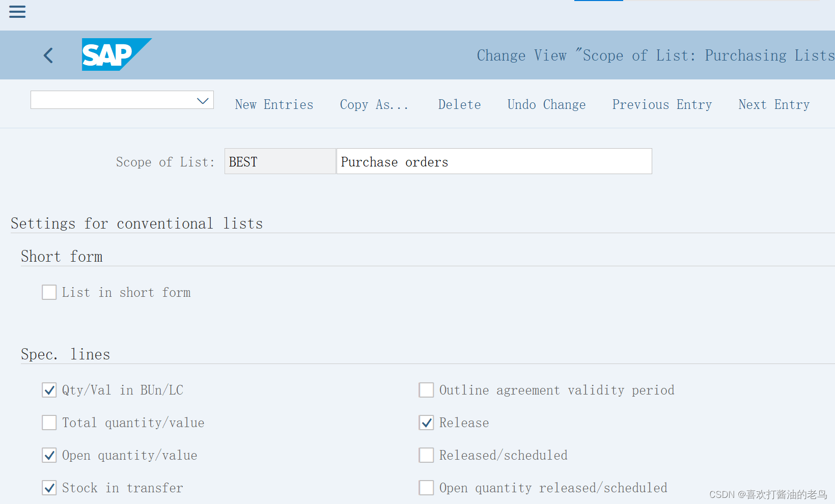Click the back arrow icon

48,55
